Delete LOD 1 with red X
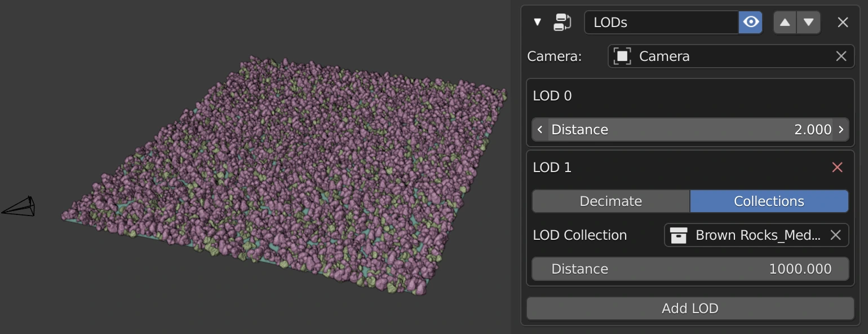This screenshot has height=334, width=868. [837, 168]
